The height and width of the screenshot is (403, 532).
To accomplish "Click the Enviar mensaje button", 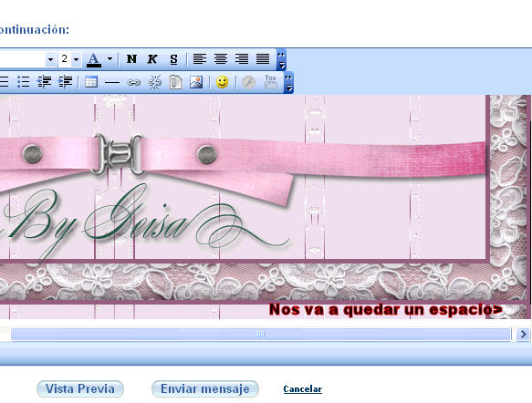I will coord(205,388).
